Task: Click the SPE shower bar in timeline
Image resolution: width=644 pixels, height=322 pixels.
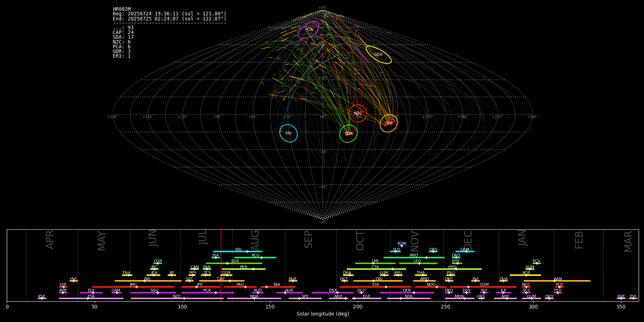Action: [x=305, y=298]
